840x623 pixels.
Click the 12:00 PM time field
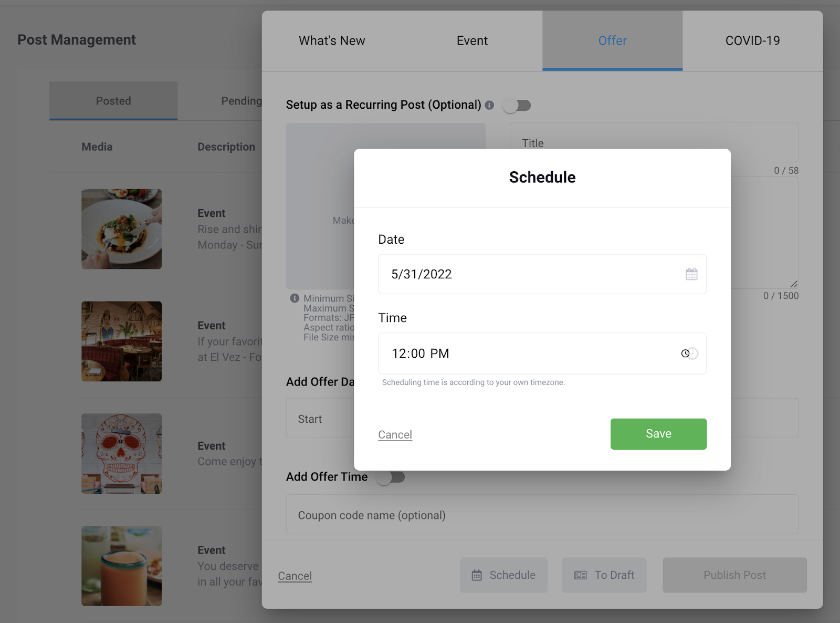click(542, 354)
